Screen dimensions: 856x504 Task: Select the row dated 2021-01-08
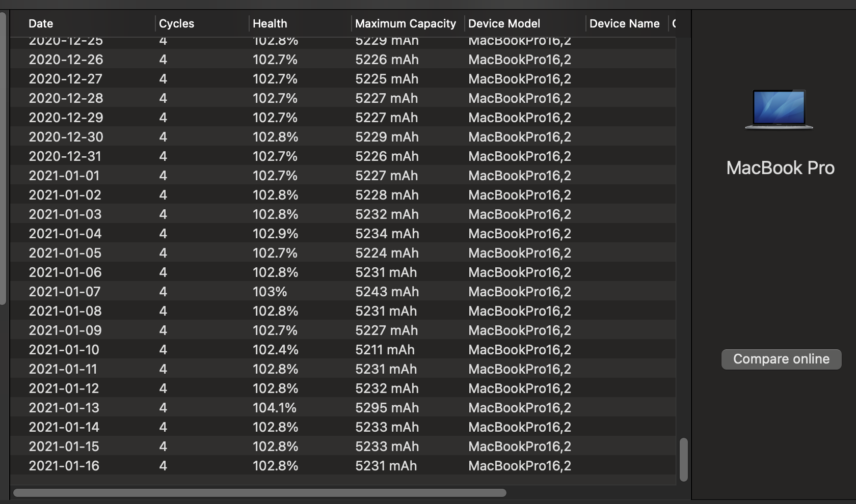coord(343,311)
